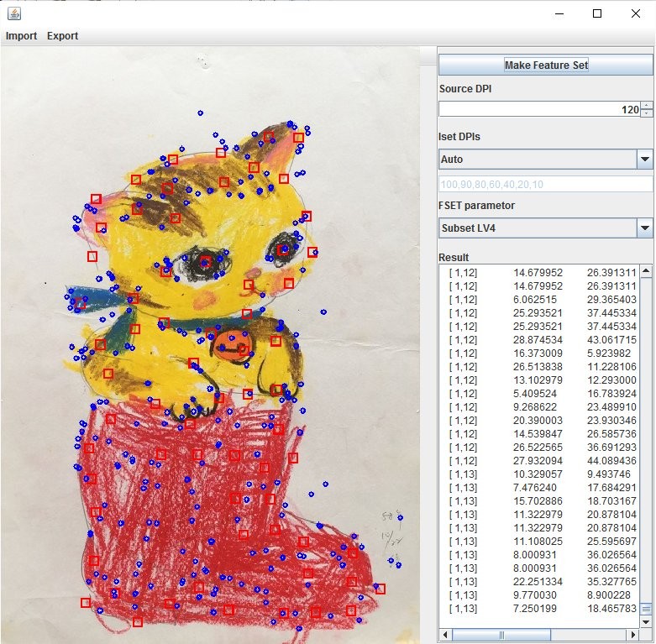
Task: Select result row with value 16.373009
Action: coord(540,353)
